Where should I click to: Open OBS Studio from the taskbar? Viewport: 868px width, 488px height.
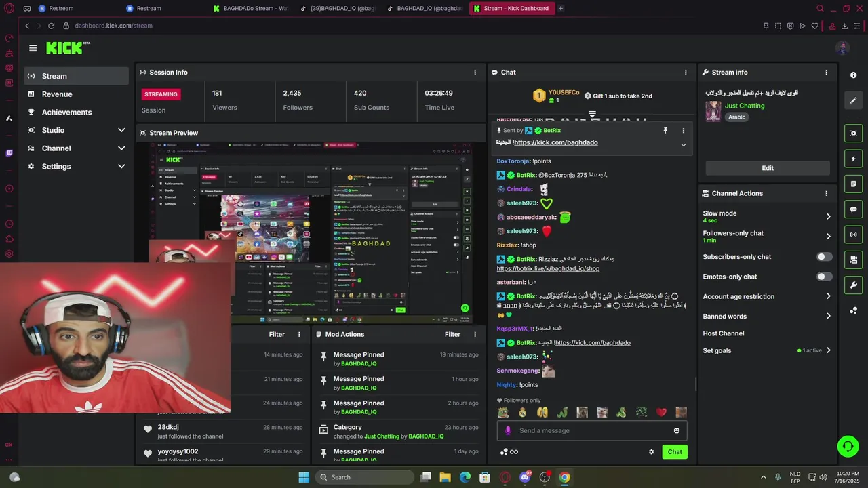coord(545,477)
